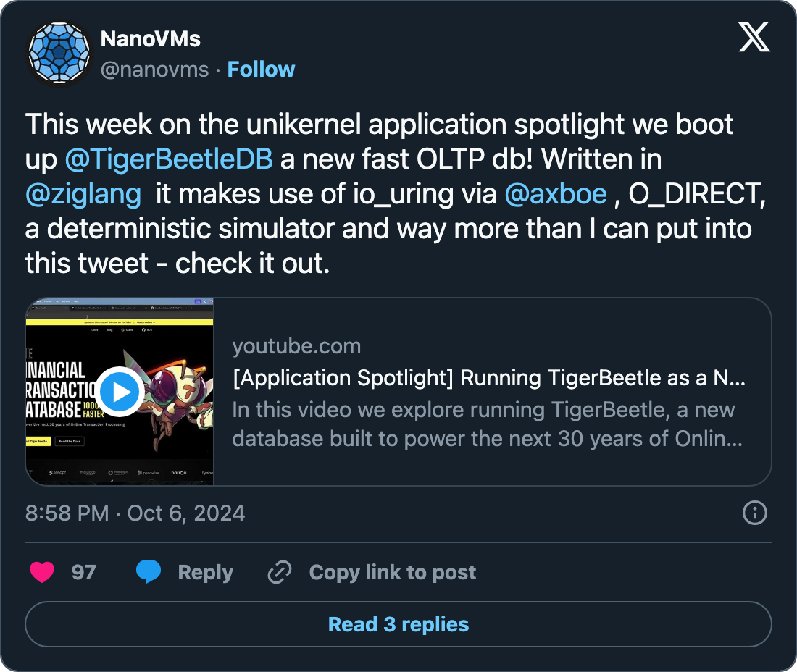Click the @nanovms handle
The image size is (797, 672).
pyautogui.click(x=154, y=70)
